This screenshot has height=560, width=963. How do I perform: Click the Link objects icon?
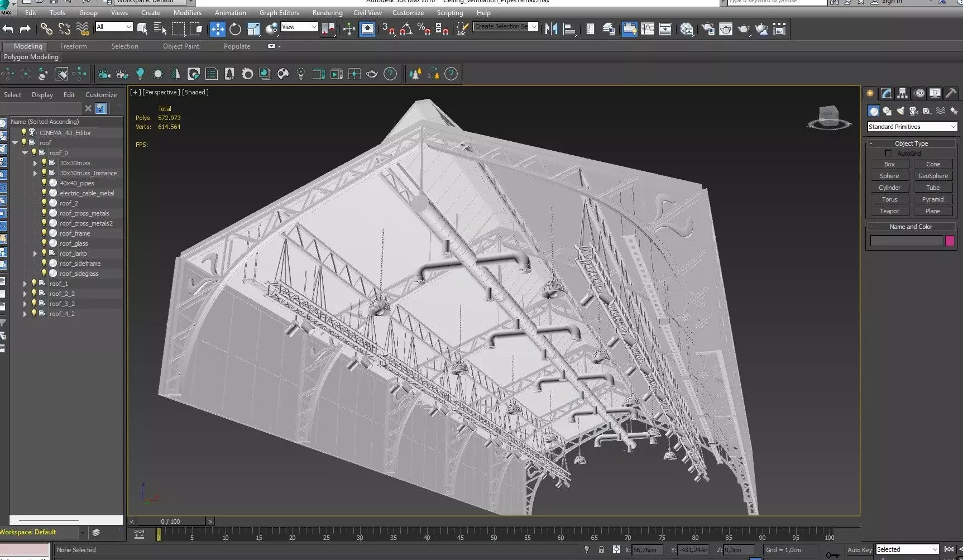pyautogui.click(x=46, y=29)
